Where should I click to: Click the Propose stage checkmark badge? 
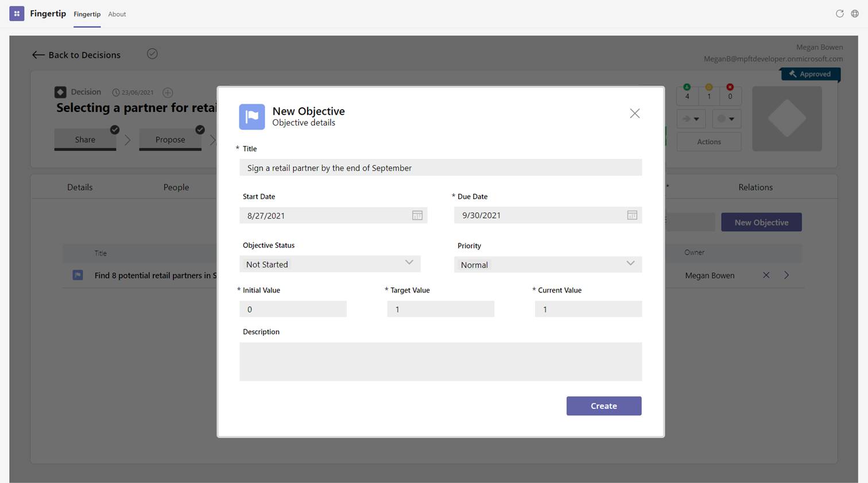click(x=200, y=130)
